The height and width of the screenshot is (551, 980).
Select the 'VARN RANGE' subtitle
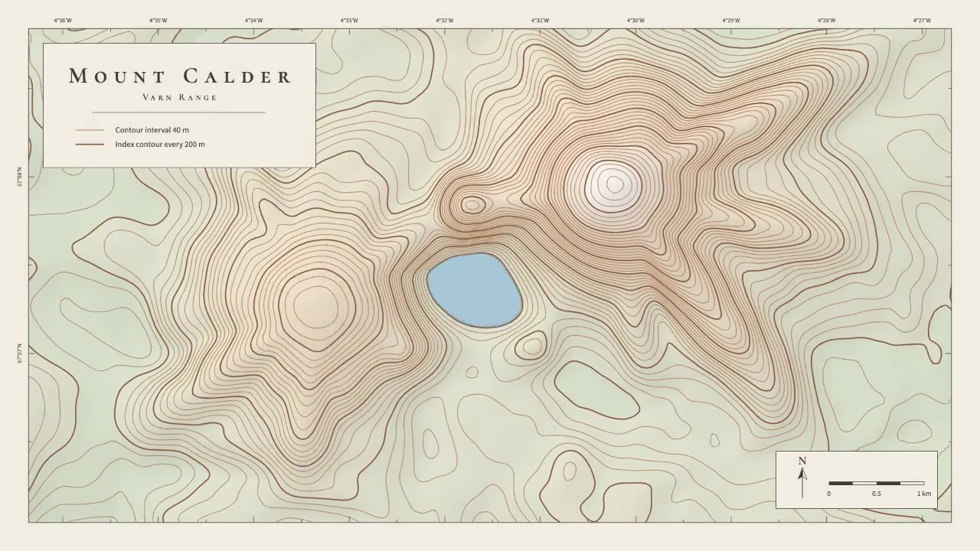180,97
